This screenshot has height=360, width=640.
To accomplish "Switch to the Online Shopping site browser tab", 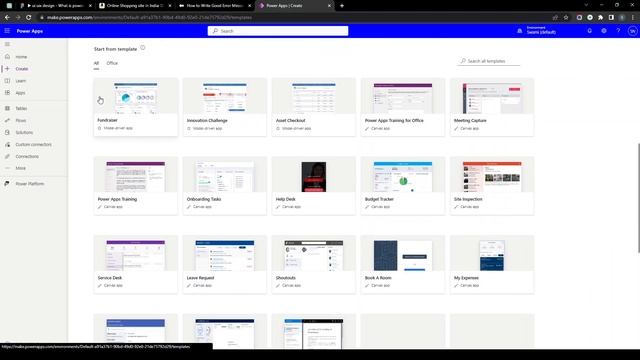I will (136, 6).
